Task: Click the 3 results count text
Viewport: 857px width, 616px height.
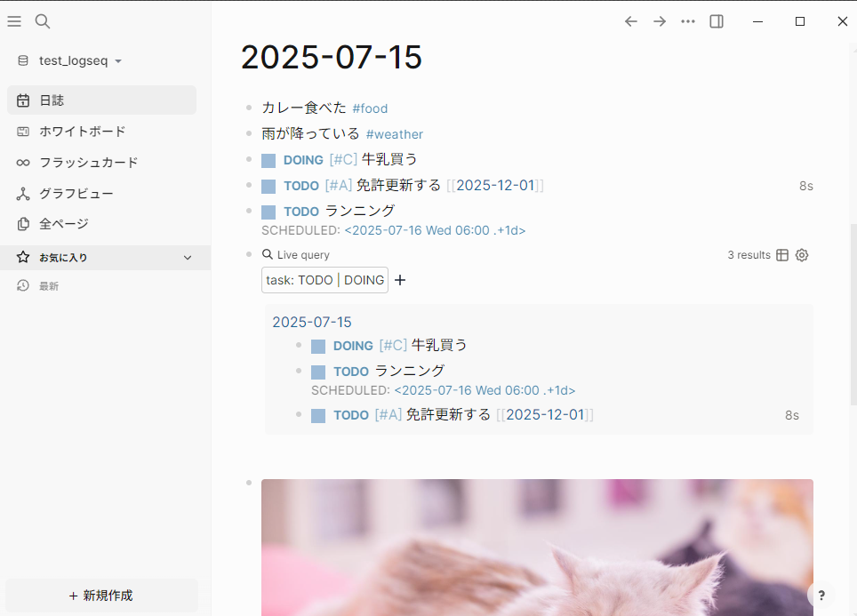Action: [x=749, y=255]
